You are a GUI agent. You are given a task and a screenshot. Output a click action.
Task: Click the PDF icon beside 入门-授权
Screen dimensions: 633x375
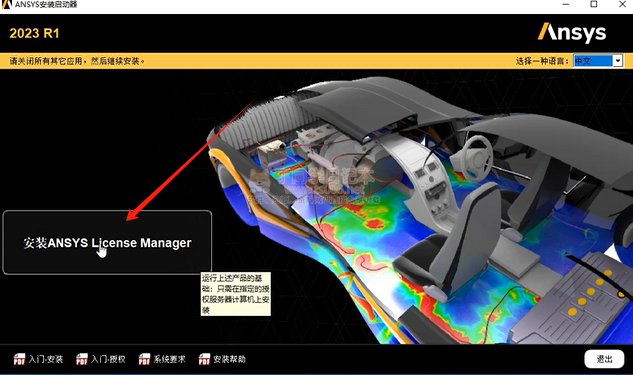pos(82,359)
